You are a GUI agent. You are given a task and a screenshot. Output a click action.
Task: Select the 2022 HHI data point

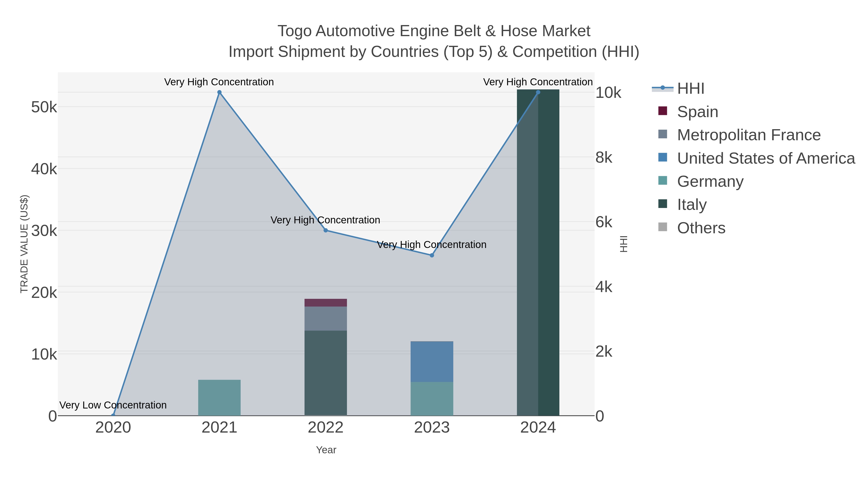325,230
